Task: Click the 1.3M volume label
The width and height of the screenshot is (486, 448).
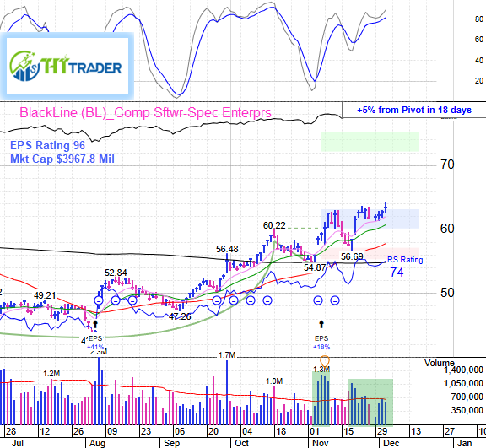Action: 321,370
